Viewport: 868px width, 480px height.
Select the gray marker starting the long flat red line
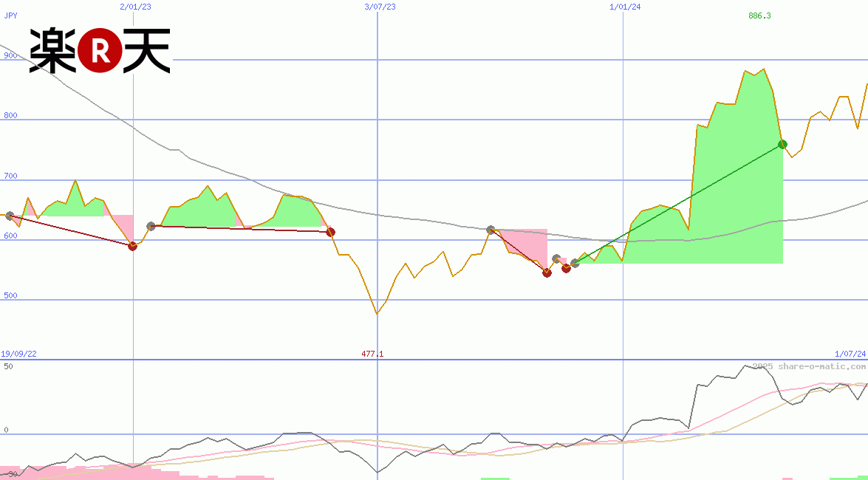point(151,227)
